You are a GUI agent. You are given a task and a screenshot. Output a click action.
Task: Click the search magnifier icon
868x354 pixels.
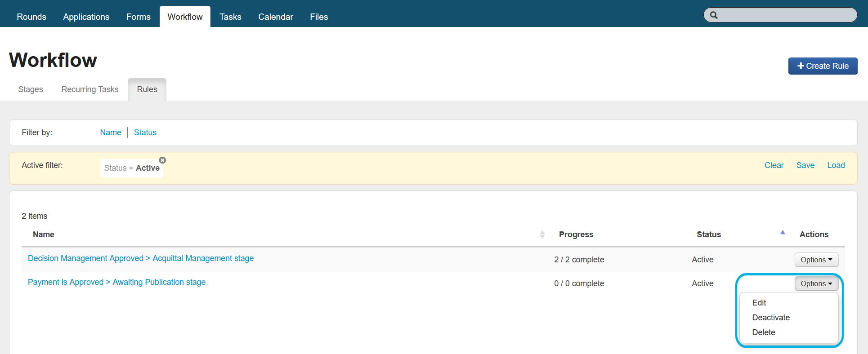714,15
